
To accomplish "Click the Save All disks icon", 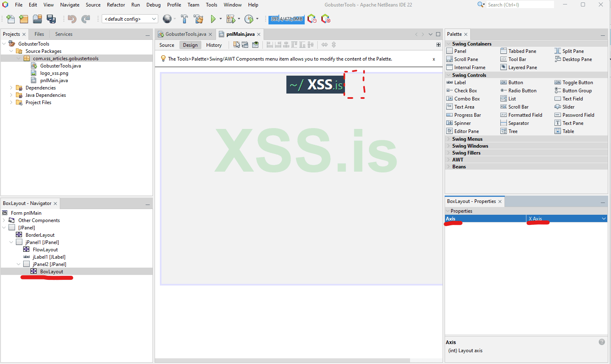I will point(51,19).
